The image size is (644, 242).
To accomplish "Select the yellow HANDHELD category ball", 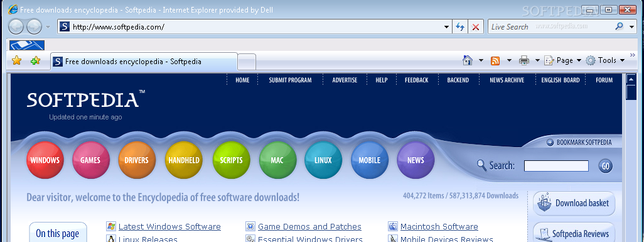I will tap(183, 160).
